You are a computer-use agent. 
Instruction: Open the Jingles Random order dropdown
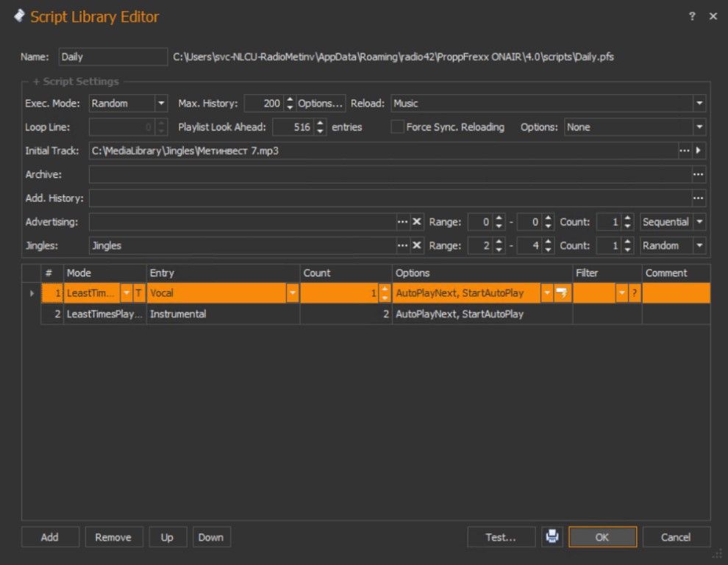point(699,245)
